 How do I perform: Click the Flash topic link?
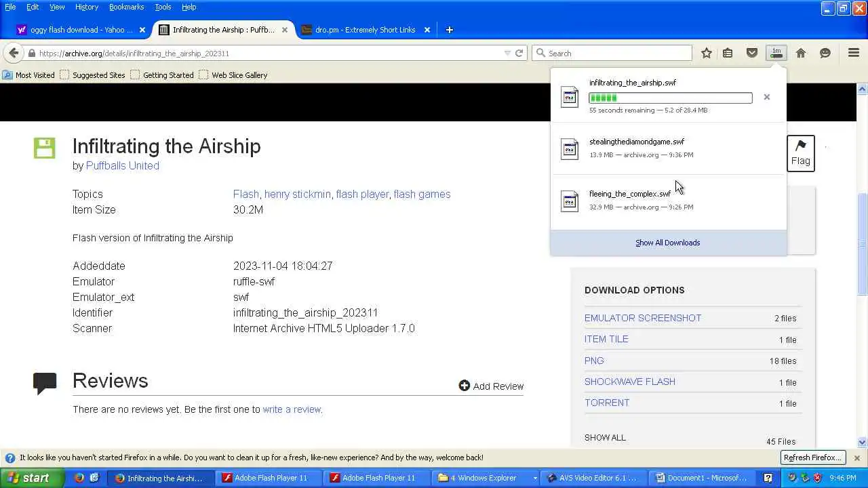245,194
